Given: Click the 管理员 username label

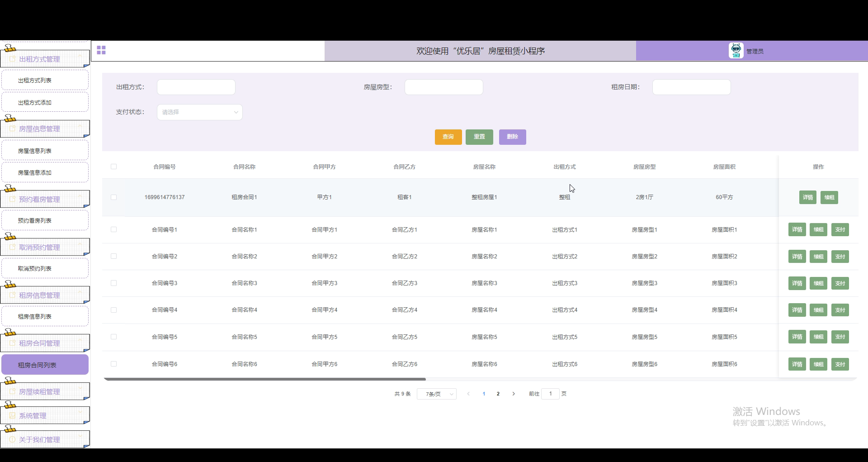Looking at the screenshot, I should (x=755, y=51).
